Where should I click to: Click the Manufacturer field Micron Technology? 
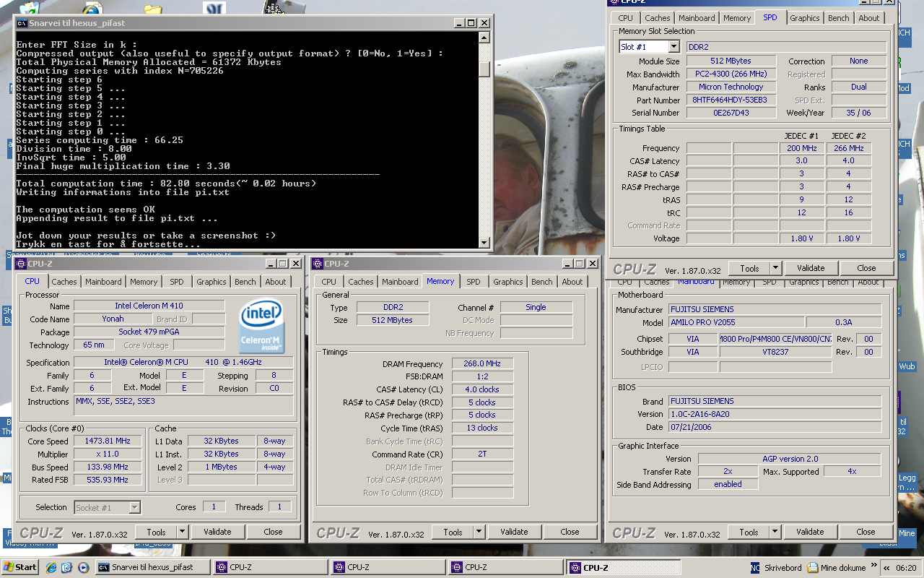click(x=730, y=87)
